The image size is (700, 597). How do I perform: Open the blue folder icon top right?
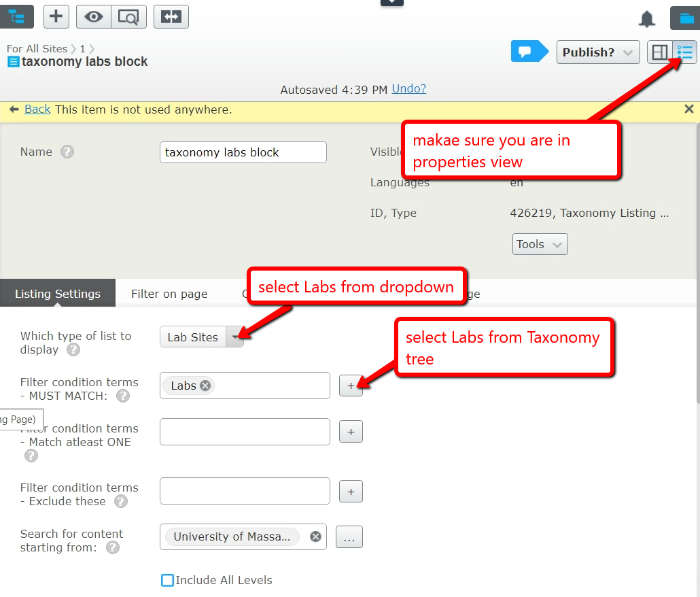pyautogui.click(x=684, y=18)
